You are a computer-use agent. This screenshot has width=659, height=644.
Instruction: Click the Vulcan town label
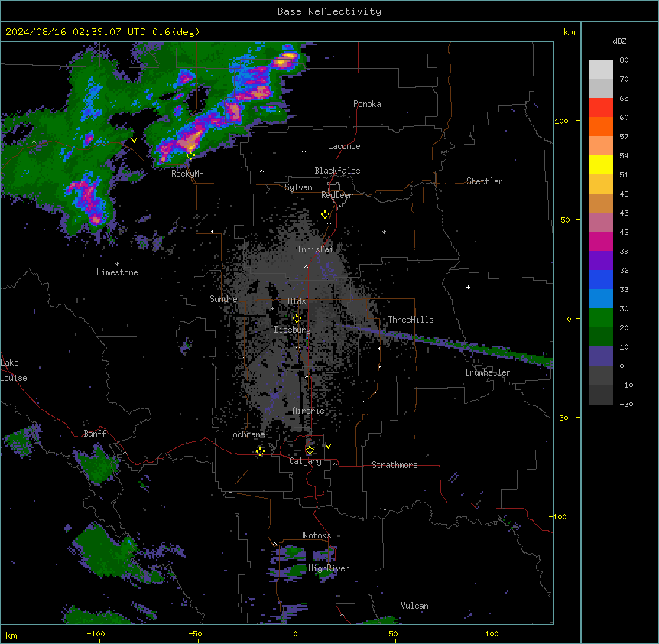[x=415, y=606]
